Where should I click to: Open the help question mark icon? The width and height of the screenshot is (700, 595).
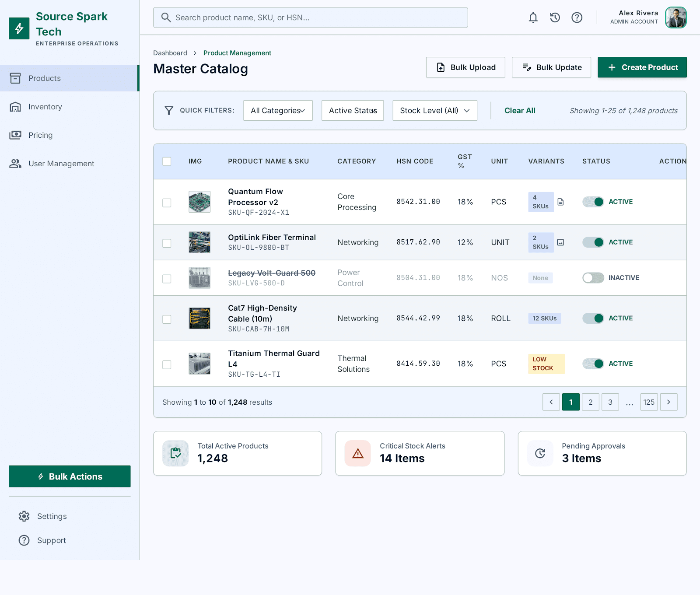tap(577, 17)
